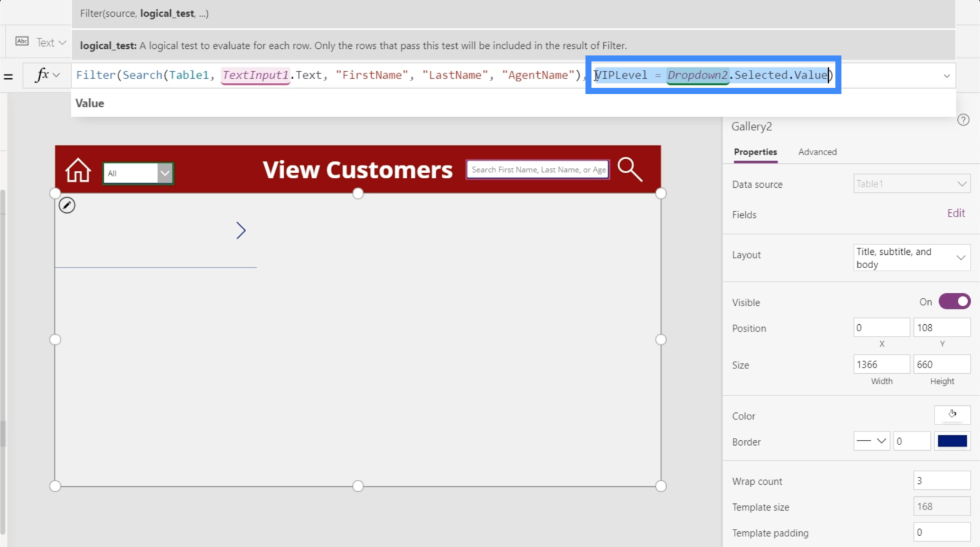Click the View Customers title label
Viewport: 980px width, 547px height.
358,170
